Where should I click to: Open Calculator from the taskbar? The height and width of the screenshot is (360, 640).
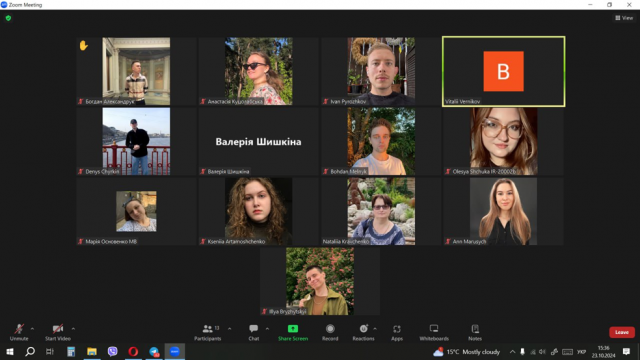(x=71, y=351)
